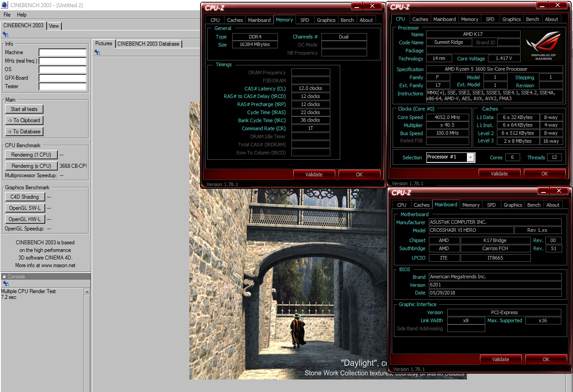Open Caches tab in CPU-Z Memory window
The image size is (573, 392).
click(x=235, y=20)
